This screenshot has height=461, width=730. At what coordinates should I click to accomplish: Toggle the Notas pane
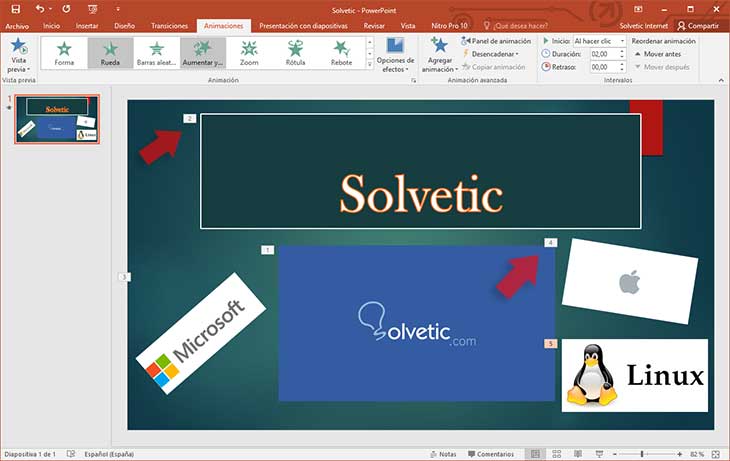[x=443, y=454]
